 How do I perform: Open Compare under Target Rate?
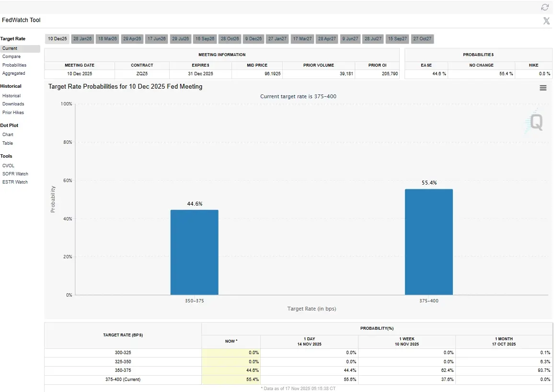[x=12, y=57]
